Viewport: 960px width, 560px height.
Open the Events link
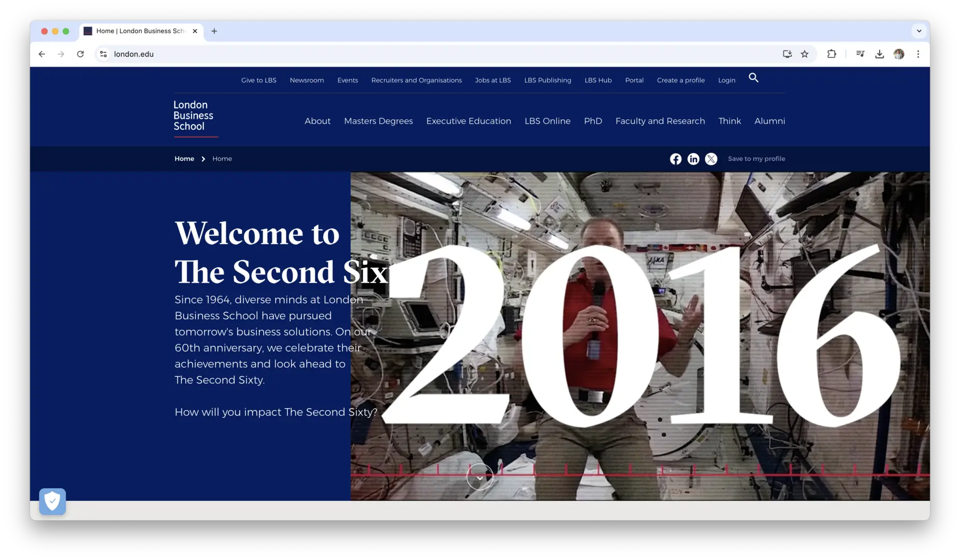point(348,80)
